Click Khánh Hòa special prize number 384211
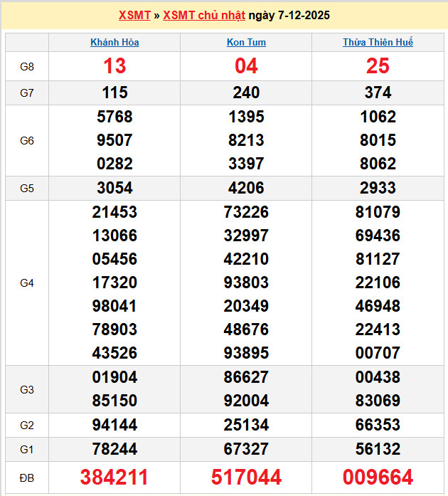The height and width of the screenshot is (496, 448). (114, 477)
